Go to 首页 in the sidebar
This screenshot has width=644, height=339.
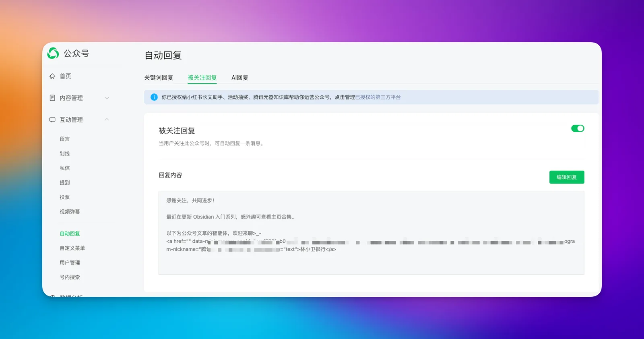[65, 76]
